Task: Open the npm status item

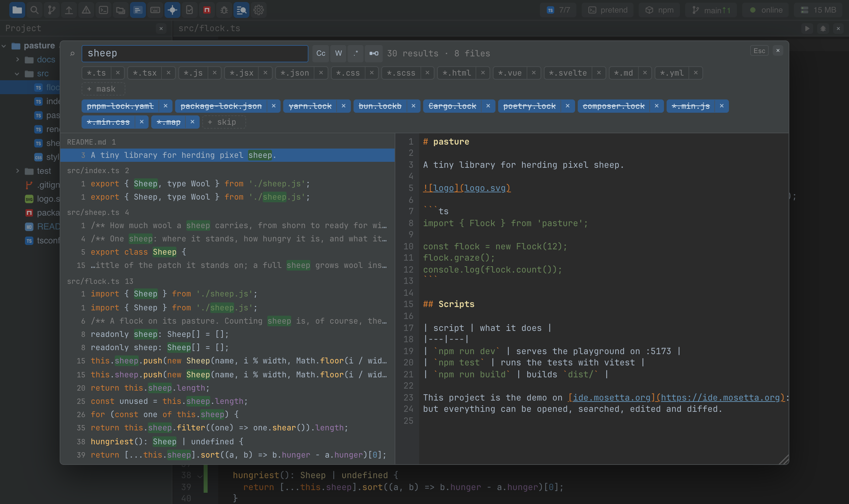Action: pyautogui.click(x=660, y=10)
